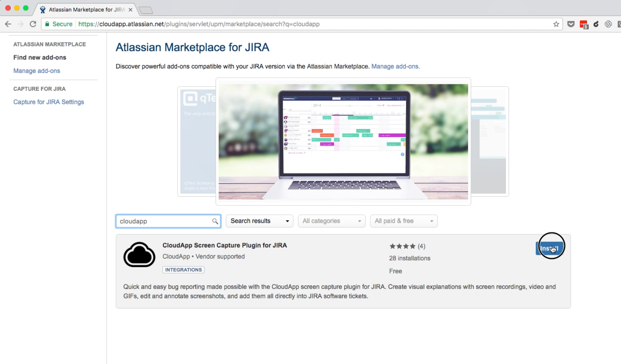Open a new browser tab

[x=146, y=10]
